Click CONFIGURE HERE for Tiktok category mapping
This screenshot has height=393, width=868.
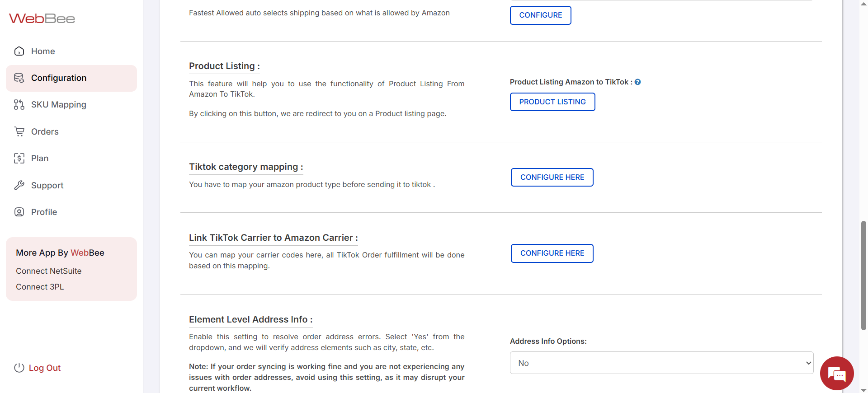point(552,177)
